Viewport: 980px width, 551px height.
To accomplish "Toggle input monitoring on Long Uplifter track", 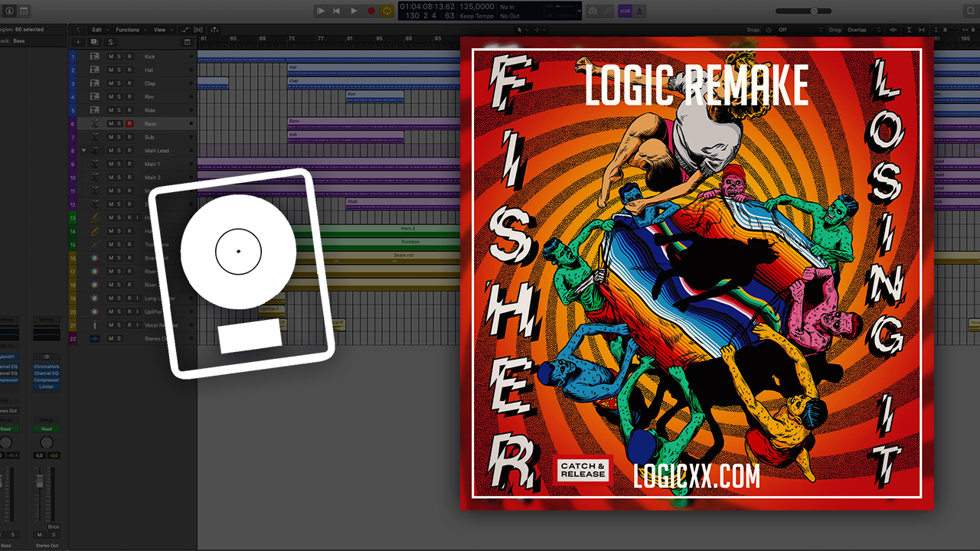I will pyautogui.click(x=139, y=298).
